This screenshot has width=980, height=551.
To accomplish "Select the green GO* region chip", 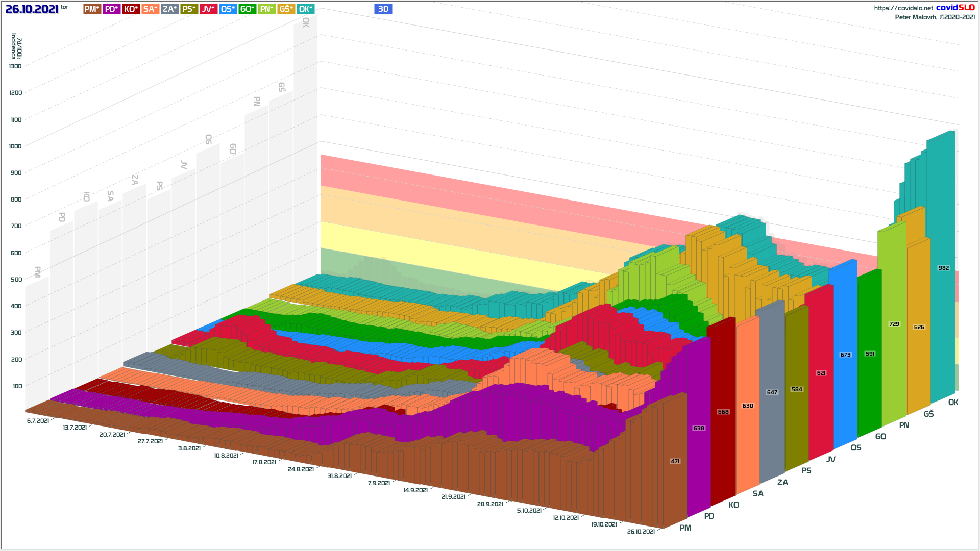I will click(247, 9).
